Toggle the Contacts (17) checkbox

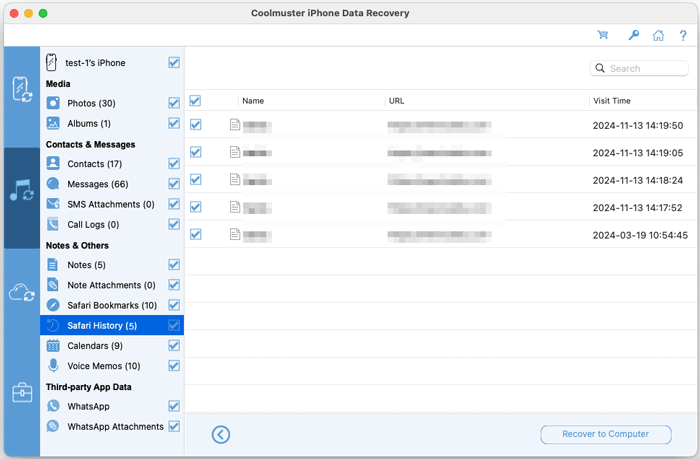(x=174, y=163)
